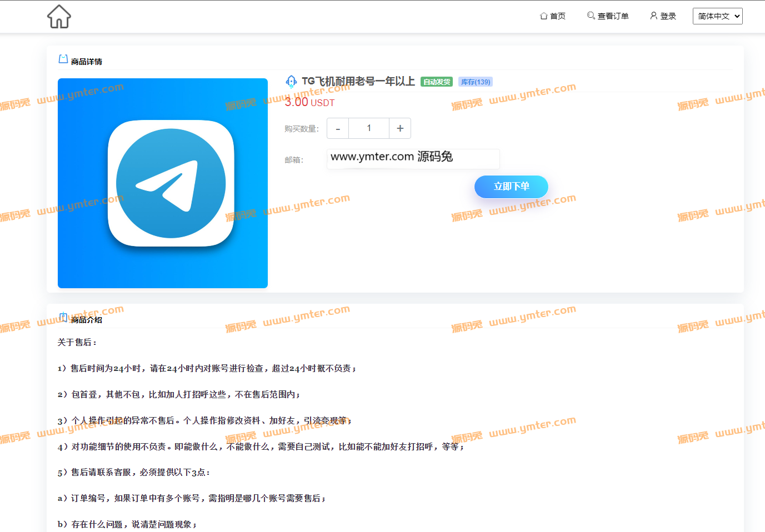Click the line starting 4）对功能细节
Viewport: 765px width, 532px height.
[261, 447]
